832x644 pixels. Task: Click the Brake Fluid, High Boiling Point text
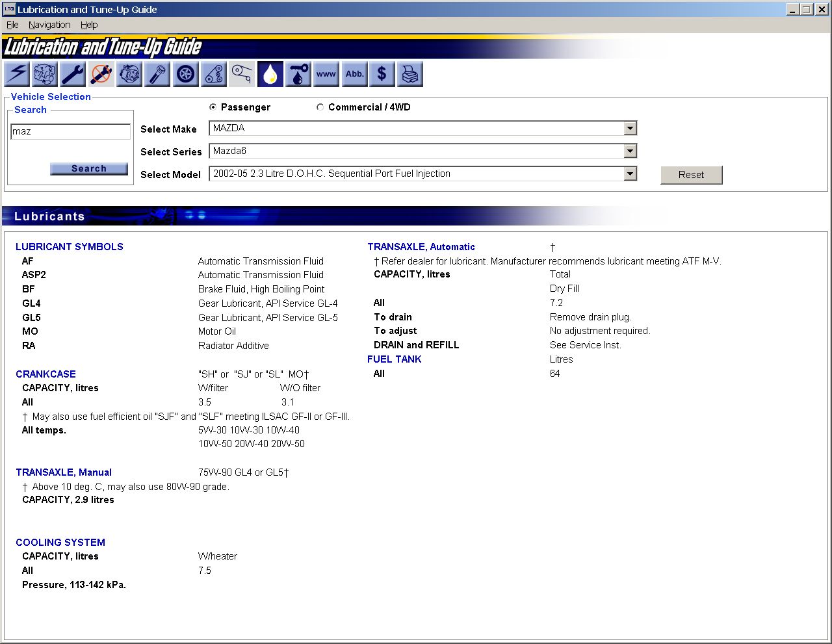[x=261, y=289]
